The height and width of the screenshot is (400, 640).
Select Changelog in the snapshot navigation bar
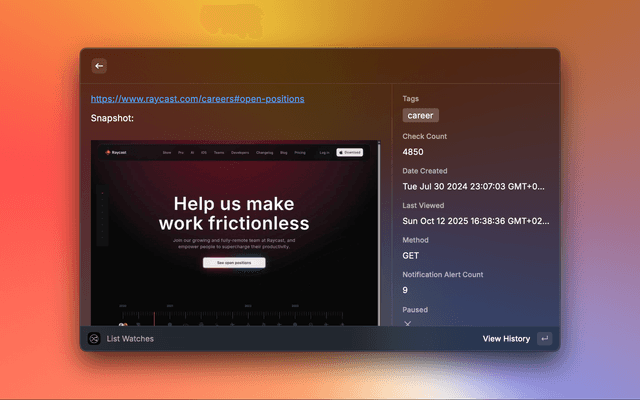pos(264,153)
